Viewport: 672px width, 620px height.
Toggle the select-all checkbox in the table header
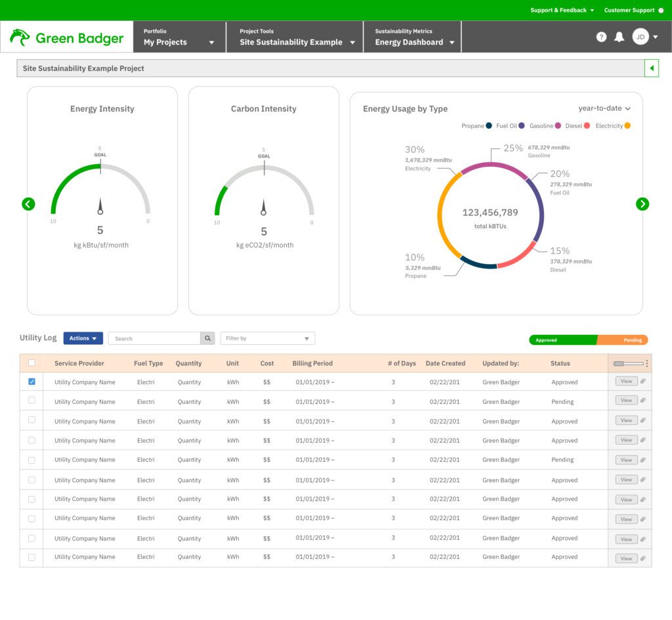(x=31, y=363)
